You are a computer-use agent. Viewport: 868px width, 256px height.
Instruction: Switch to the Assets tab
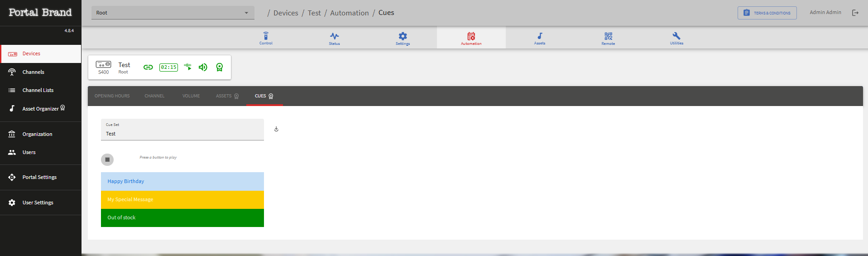[x=227, y=96]
